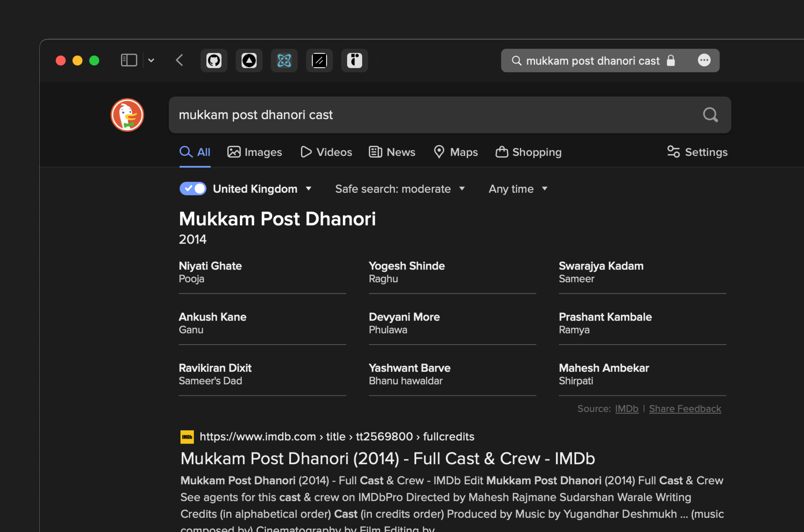Screen dimensions: 804x532
Task: Go to DuckDuckGo home via logo
Action: coord(127,115)
